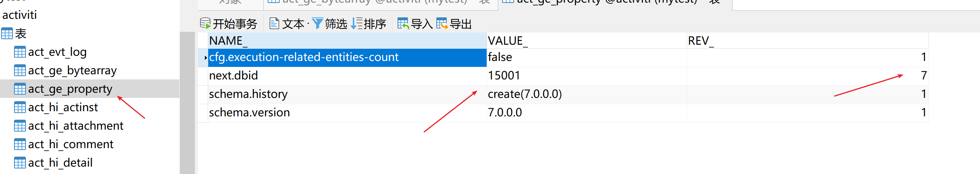Select the schema.version name cell

pos(347,113)
